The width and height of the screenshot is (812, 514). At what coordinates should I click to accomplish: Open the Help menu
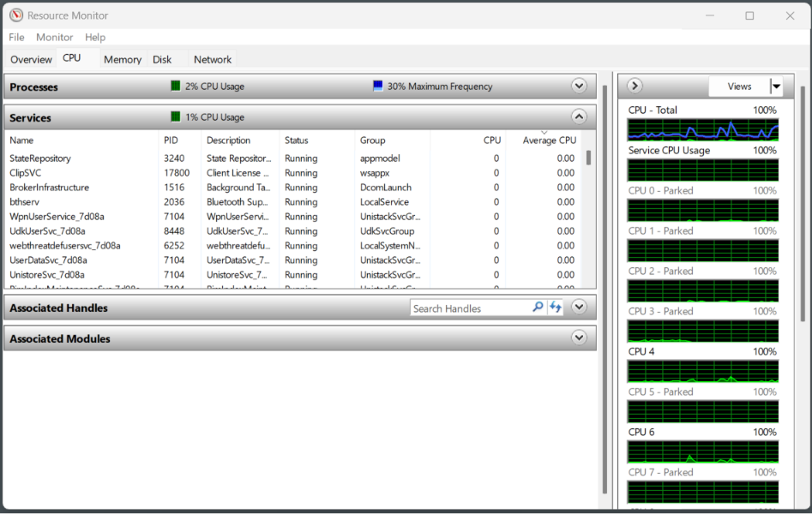point(95,38)
